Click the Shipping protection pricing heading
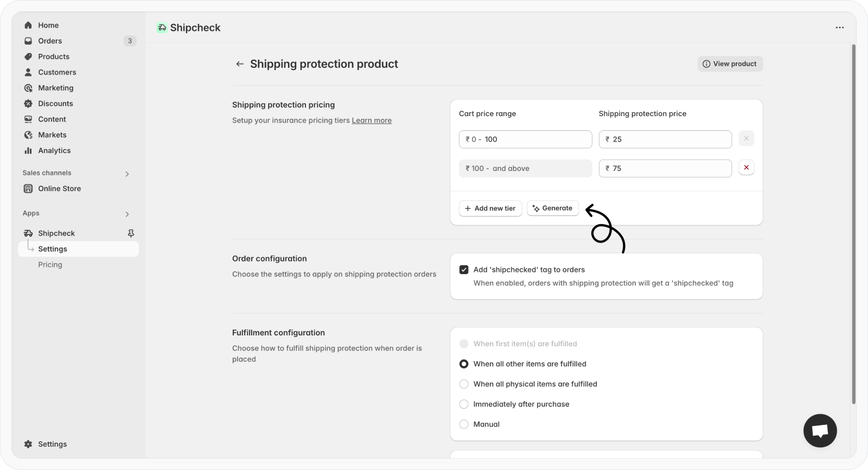The height and width of the screenshot is (470, 868). [x=283, y=105]
